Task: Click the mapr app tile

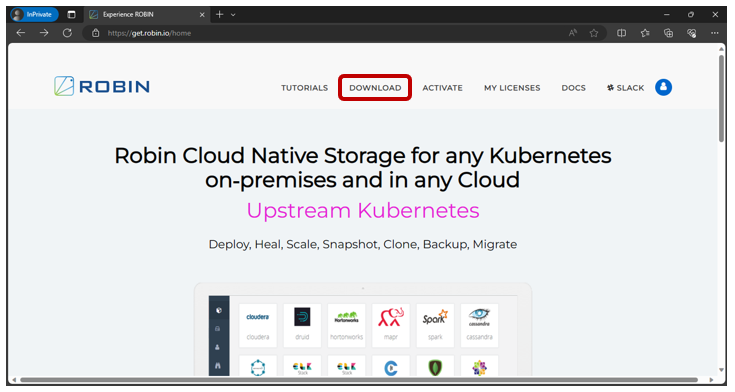Action: (391, 325)
